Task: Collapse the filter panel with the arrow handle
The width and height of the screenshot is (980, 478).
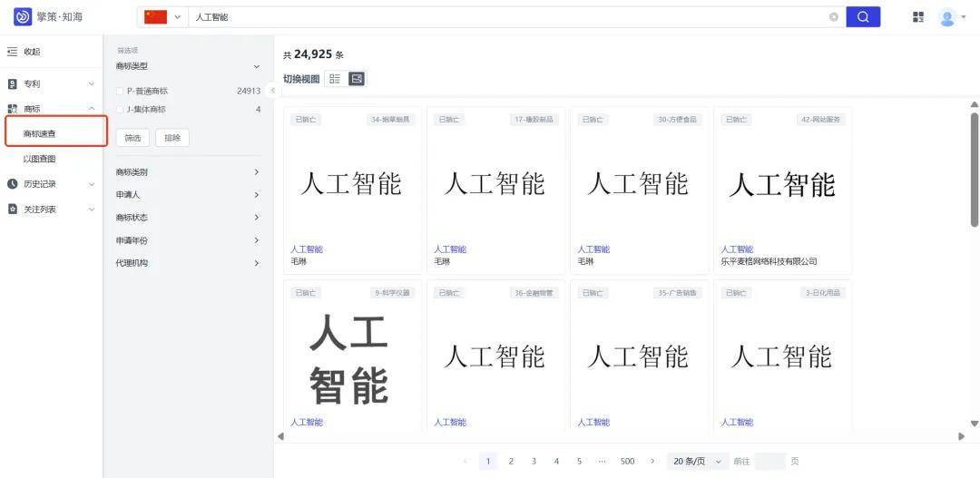Action: (272, 91)
